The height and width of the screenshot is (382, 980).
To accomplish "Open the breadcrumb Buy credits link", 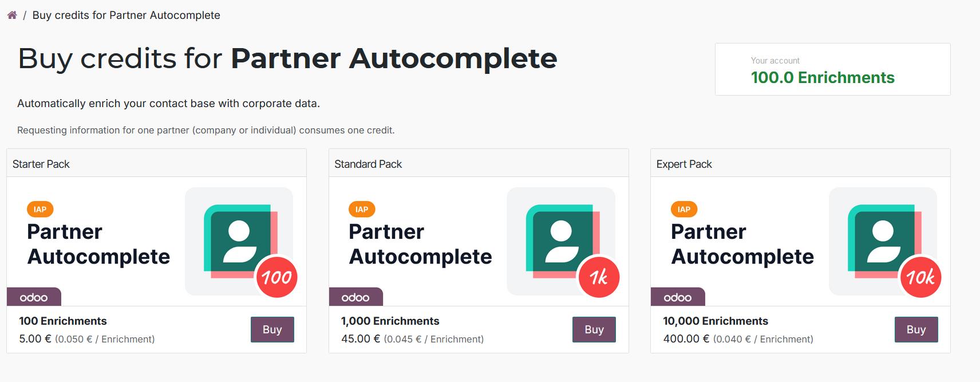I will 126,15.
